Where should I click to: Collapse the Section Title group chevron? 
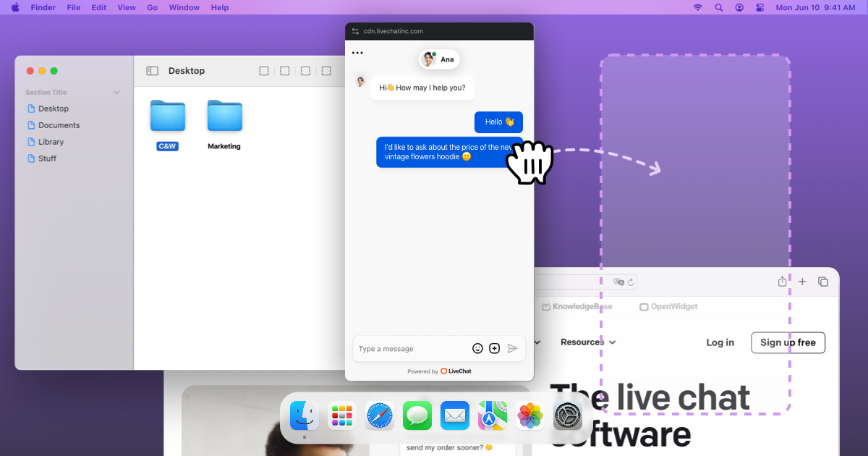pyautogui.click(x=116, y=93)
